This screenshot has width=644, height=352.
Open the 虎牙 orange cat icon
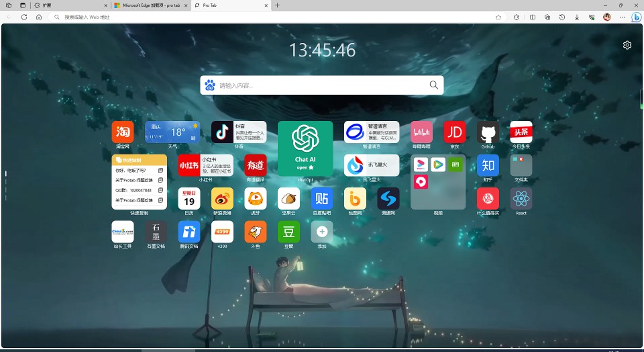click(x=256, y=199)
